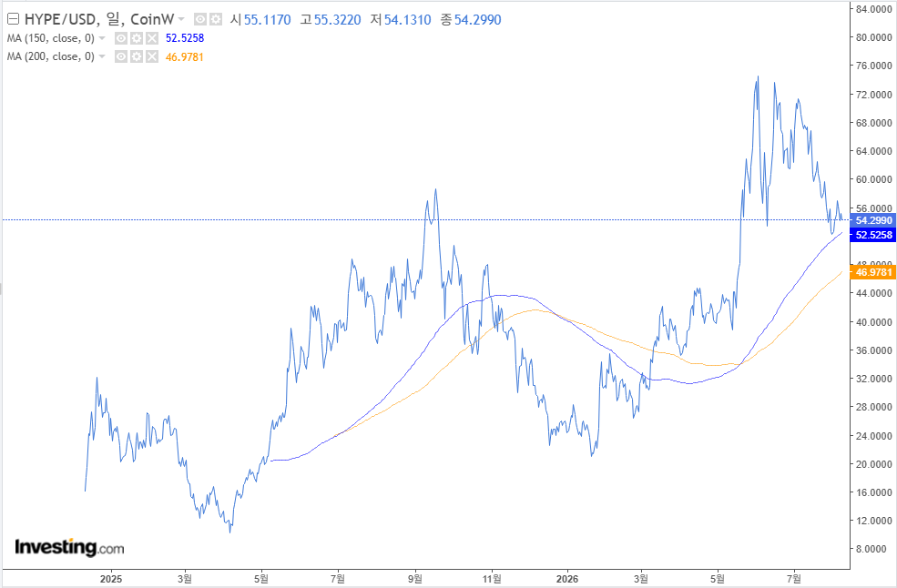Click the high value 55.3220

tap(338, 19)
